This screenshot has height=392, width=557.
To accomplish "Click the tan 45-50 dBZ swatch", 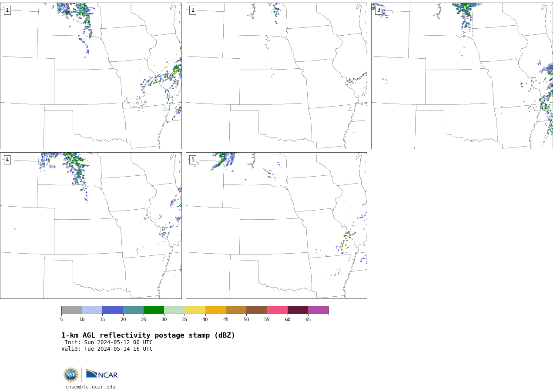I will 236,310.
